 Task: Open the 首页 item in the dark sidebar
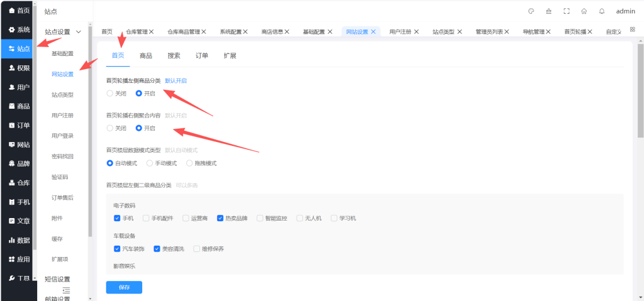tap(18, 11)
